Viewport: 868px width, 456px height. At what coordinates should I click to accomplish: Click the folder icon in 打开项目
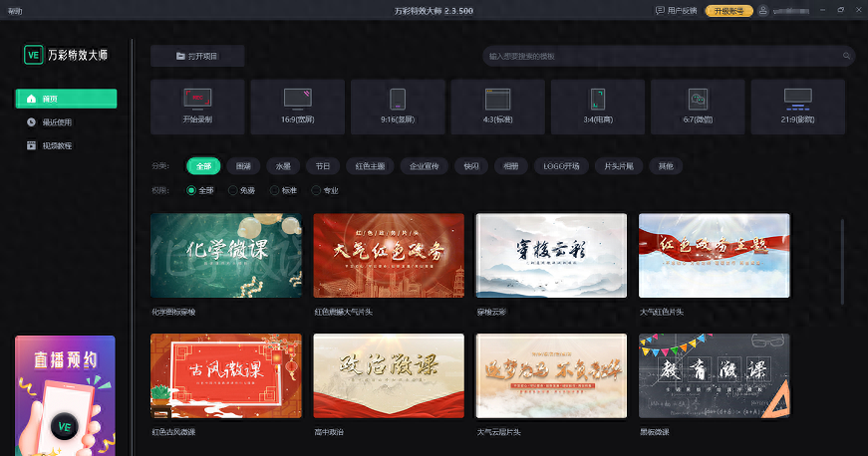tap(180, 56)
